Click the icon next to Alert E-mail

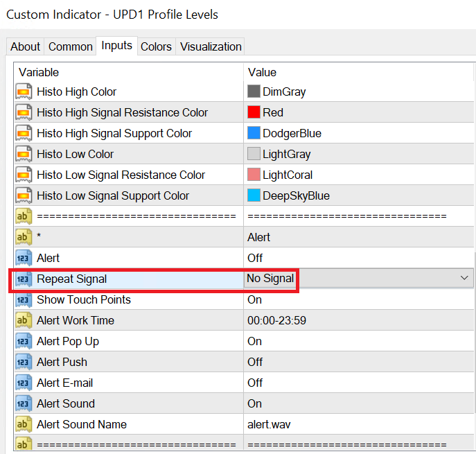[24, 383]
